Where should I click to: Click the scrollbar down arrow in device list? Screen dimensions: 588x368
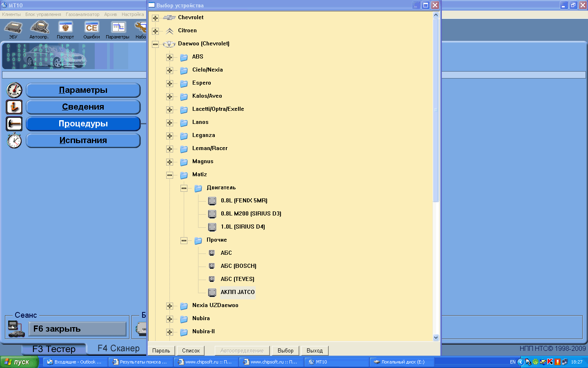(x=436, y=338)
